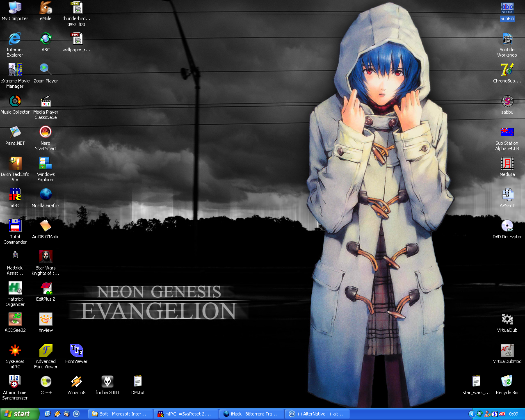Screen dimensions: 525x420
Task: Launch Maxthon from the Quick Launch bar
Action: point(76,414)
